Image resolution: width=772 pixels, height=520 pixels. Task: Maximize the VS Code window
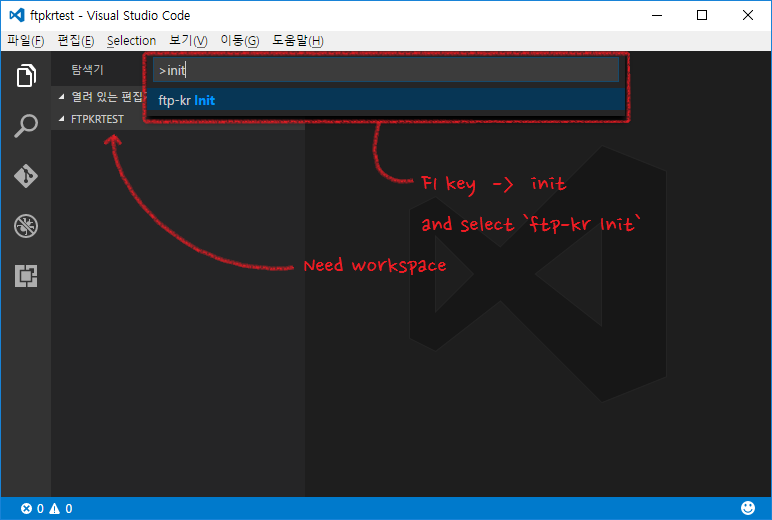coord(702,15)
